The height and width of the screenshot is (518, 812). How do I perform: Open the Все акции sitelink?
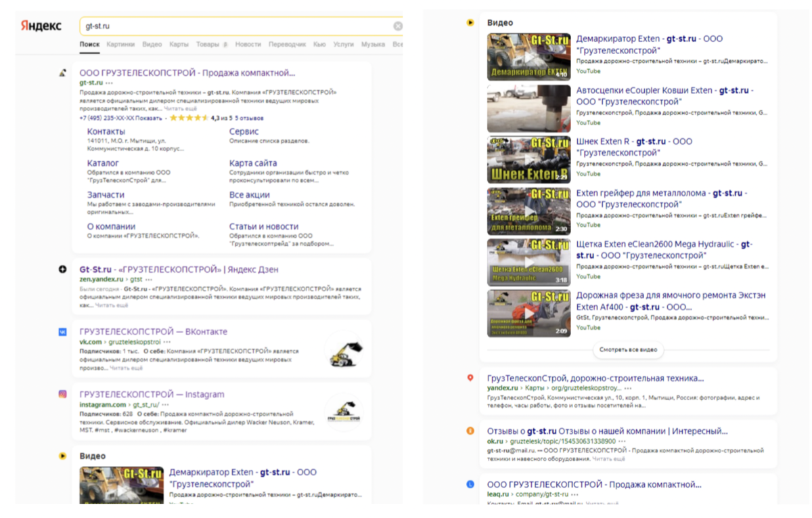(250, 195)
